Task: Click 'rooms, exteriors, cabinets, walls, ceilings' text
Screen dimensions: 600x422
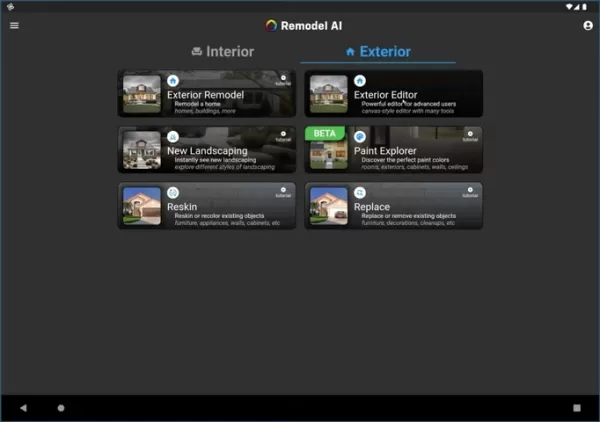Action: click(x=414, y=167)
